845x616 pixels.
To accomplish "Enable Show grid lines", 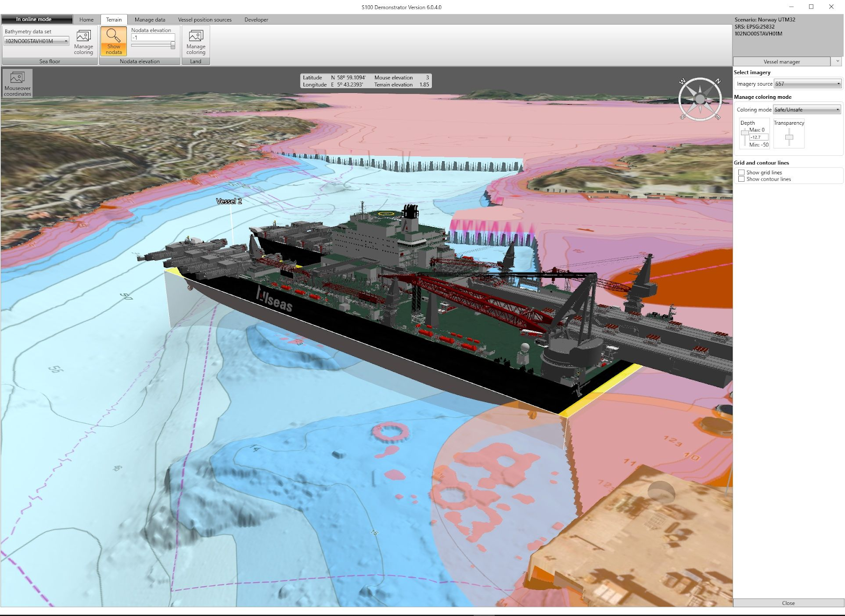I will [741, 172].
